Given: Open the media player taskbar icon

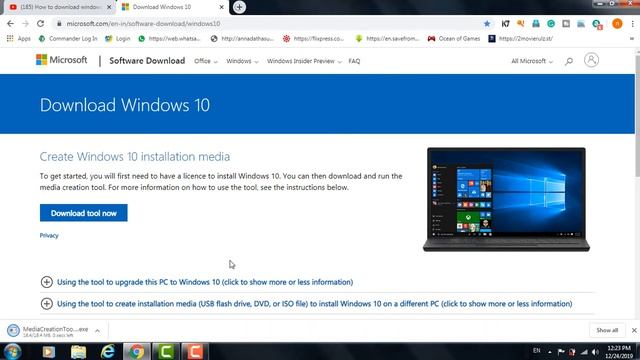Looking at the screenshot, I should point(49,351).
